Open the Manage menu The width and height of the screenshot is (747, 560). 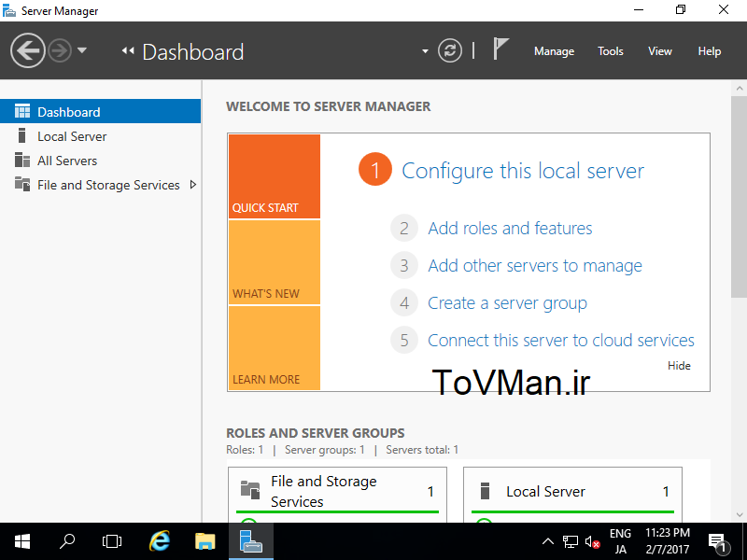[x=554, y=51]
